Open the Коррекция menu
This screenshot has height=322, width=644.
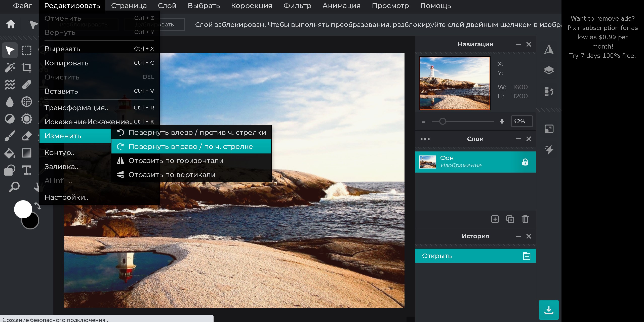pyautogui.click(x=252, y=6)
